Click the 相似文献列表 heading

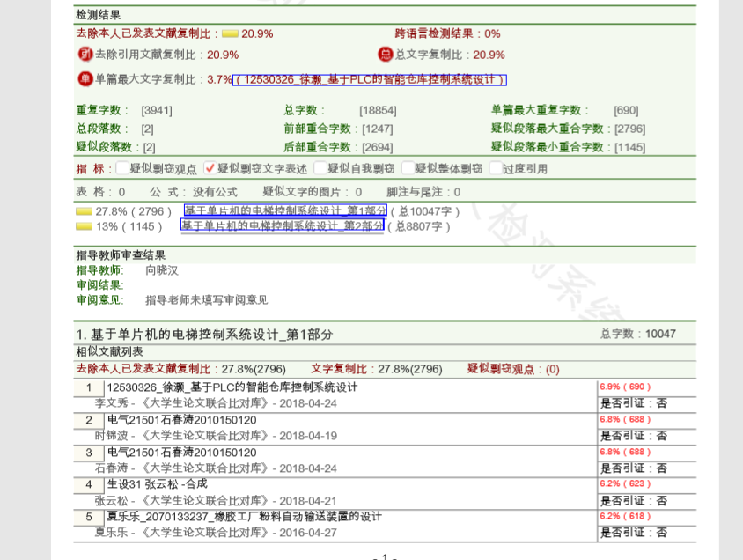(x=110, y=351)
